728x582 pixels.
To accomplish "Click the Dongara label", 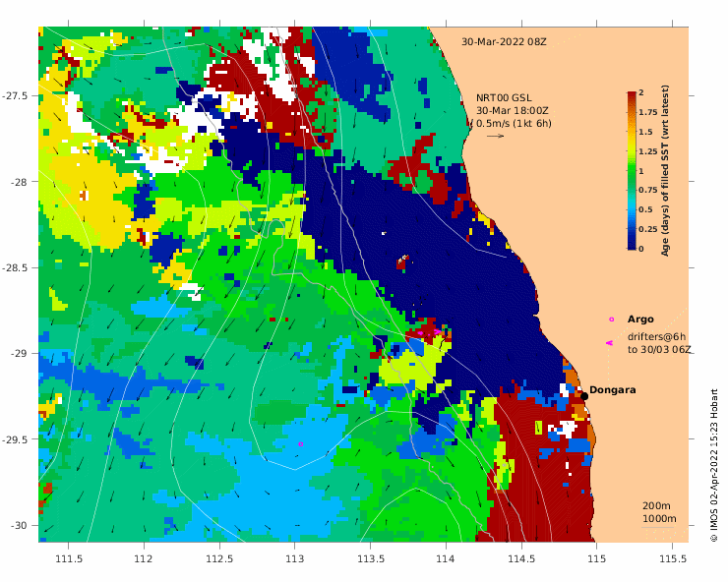I will pos(612,390).
